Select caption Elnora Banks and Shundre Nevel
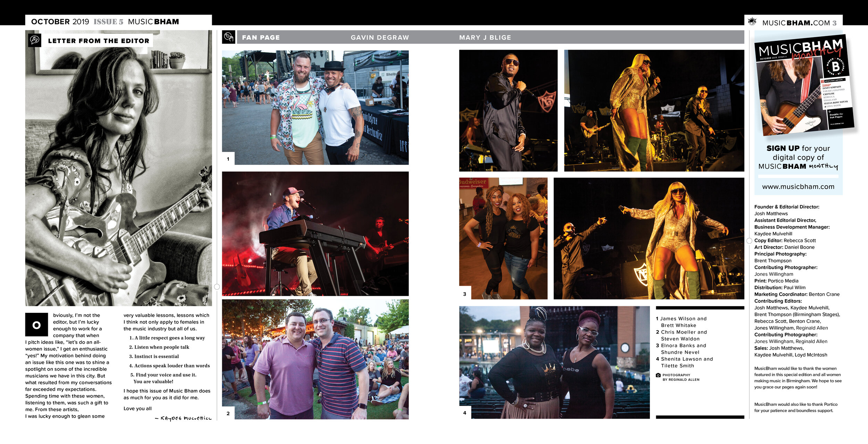The height and width of the screenshot is (444, 868). pos(681,349)
